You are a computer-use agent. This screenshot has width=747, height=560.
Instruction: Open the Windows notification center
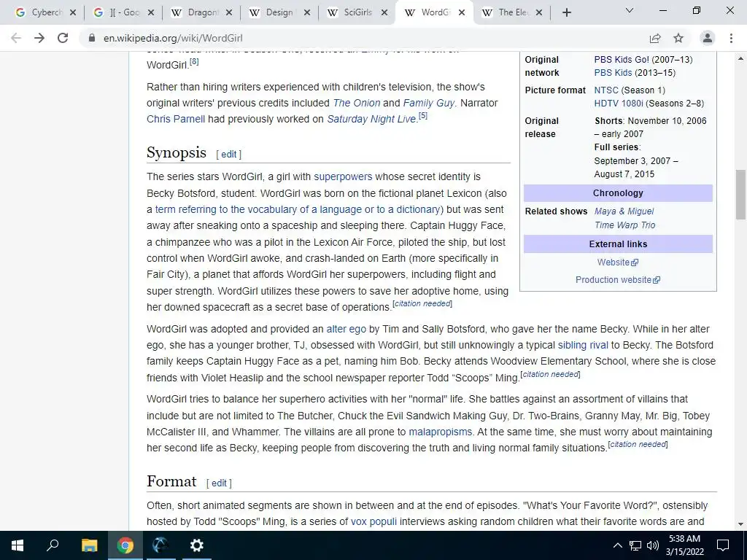pyautogui.click(x=723, y=545)
